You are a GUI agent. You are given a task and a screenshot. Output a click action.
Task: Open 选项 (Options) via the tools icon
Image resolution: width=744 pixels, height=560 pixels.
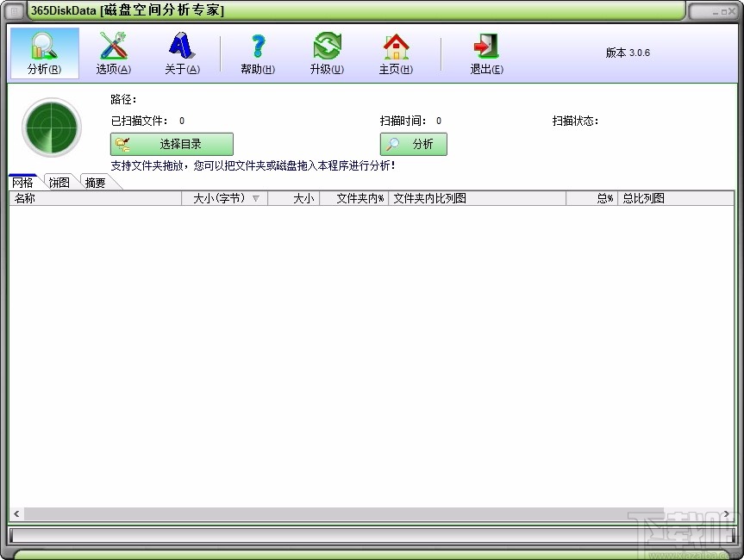[x=113, y=52]
